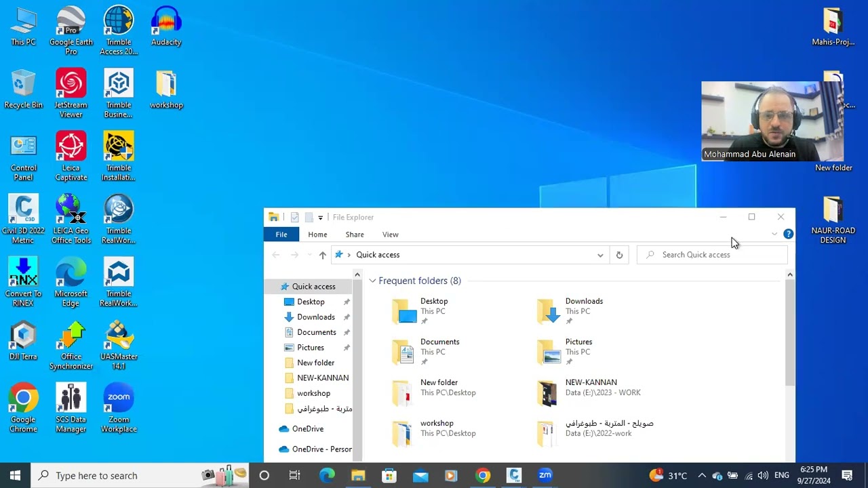
Task: Select the Audacity desktop icon
Action: (166, 26)
